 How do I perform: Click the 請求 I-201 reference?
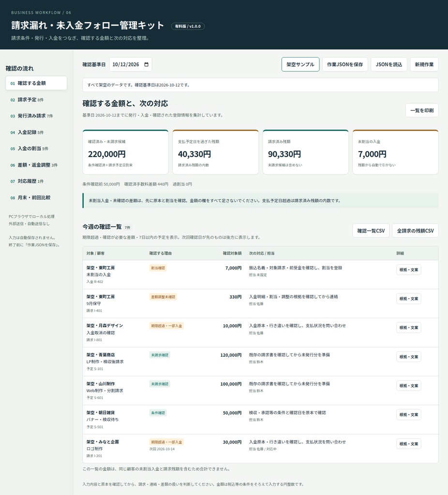click(94, 456)
